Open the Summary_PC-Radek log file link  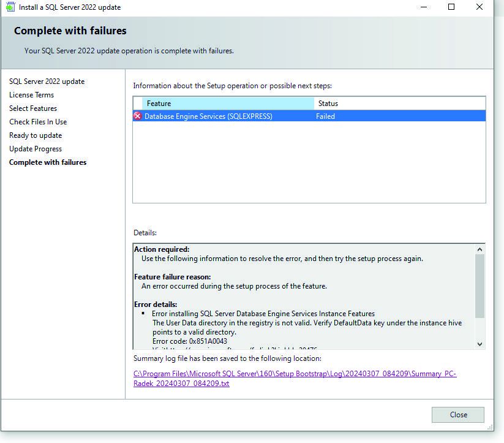(x=294, y=374)
